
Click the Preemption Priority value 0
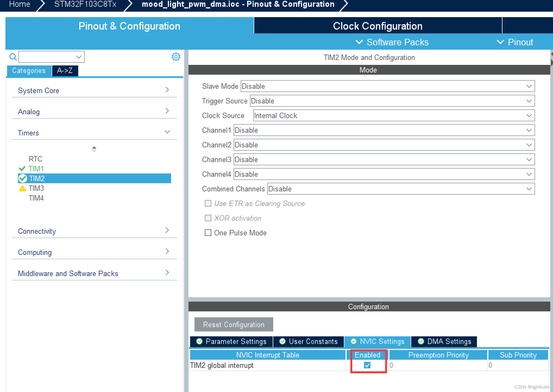point(391,365)
